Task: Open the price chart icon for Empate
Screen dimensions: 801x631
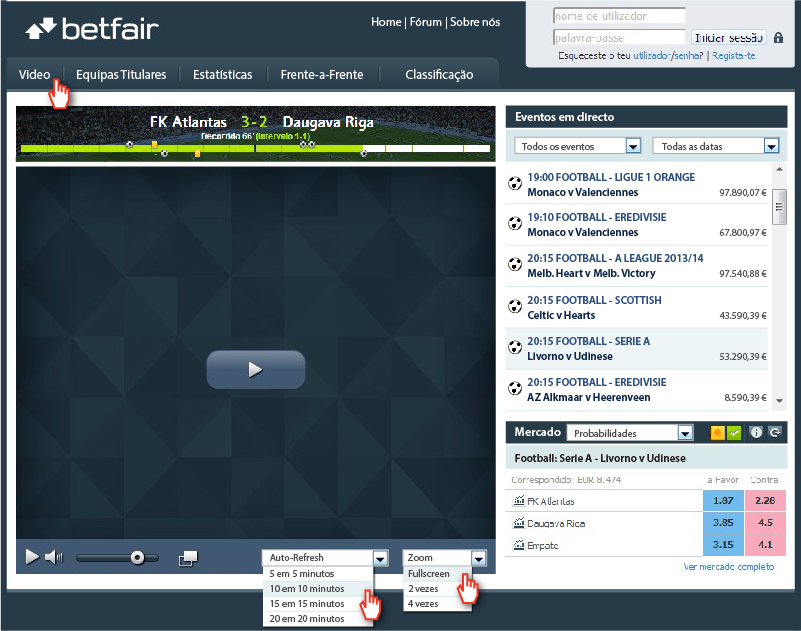Action: [x=519, y=545]
